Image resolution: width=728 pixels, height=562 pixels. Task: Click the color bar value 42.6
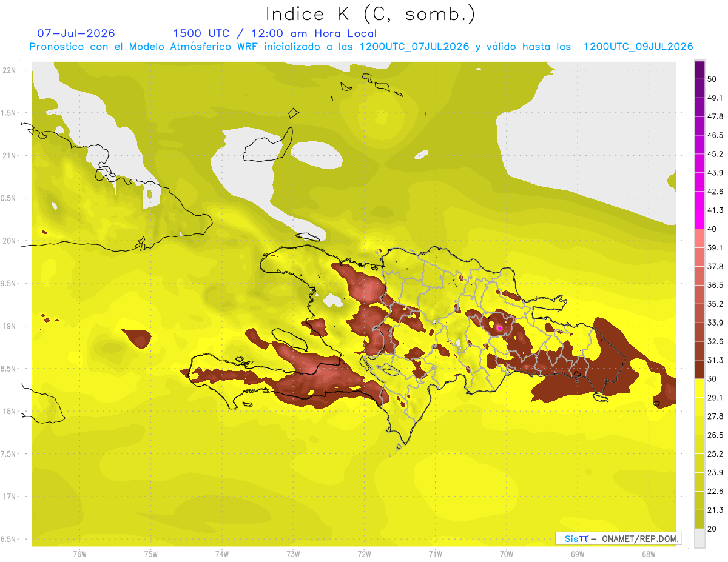[x=715, y=192]
